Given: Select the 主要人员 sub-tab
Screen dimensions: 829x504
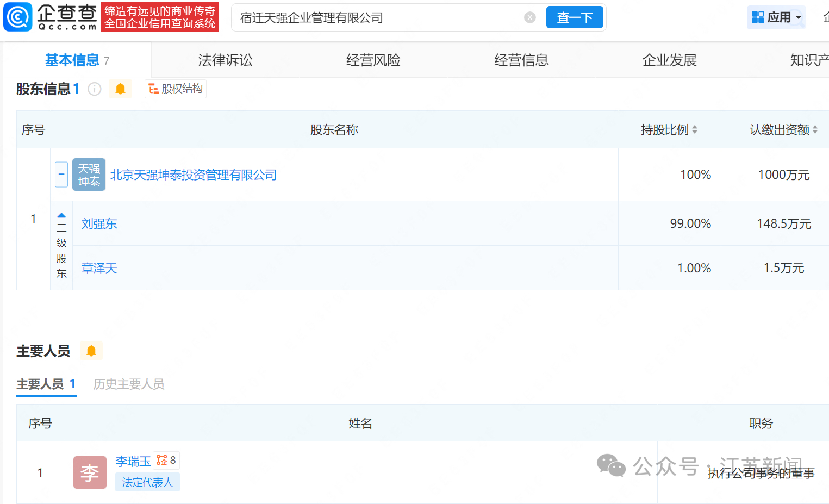Looking at the screenshot, I should point(46,384).
